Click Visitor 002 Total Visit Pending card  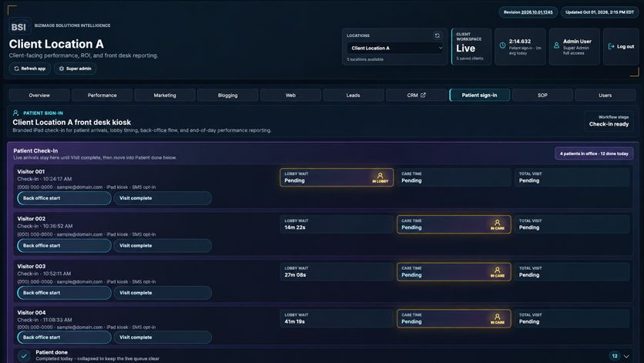pyautogui.click(x=572, y=224)
